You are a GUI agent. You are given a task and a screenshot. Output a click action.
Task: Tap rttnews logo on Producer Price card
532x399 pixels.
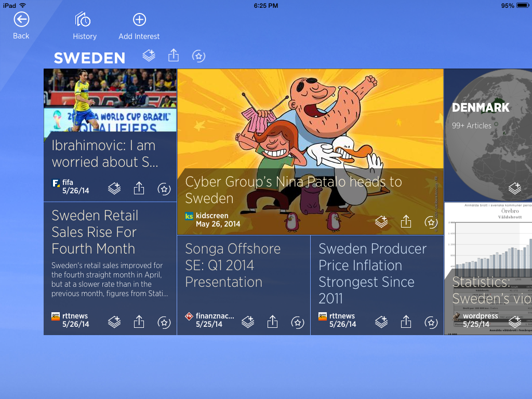pyautogui.click(x=323, y=316)
